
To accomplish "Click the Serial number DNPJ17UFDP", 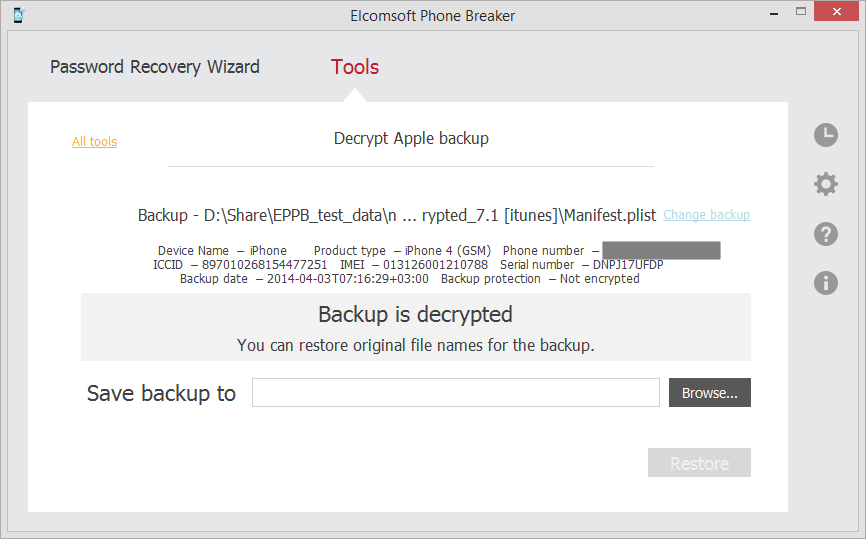I will 628,265.
